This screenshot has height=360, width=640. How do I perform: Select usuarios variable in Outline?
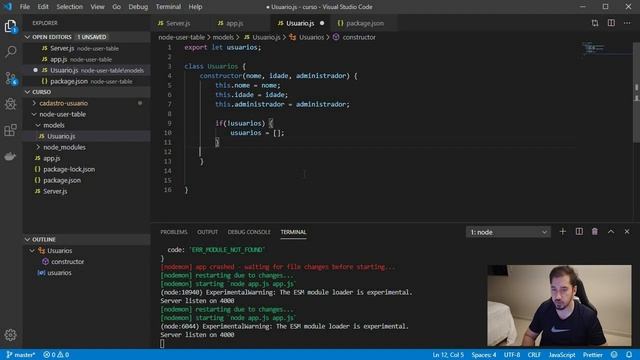[59, 273]
